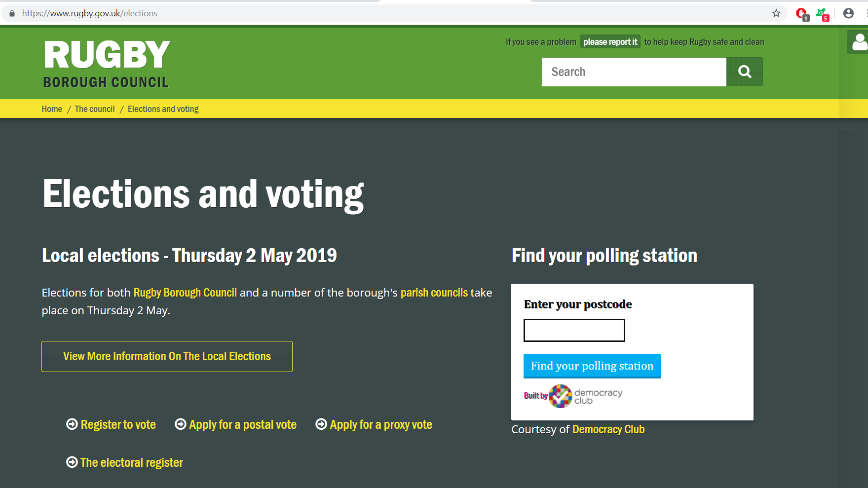This screenshot has height=488, width=868.
Task: Open Apply for a proxy vote link
Action: pos(374,424)
